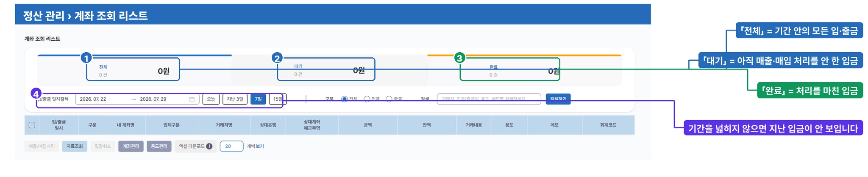Click the 검색하기 button
Image resolution: width=868 pixels, height=177 pixels.
click(x=558, y=99)
